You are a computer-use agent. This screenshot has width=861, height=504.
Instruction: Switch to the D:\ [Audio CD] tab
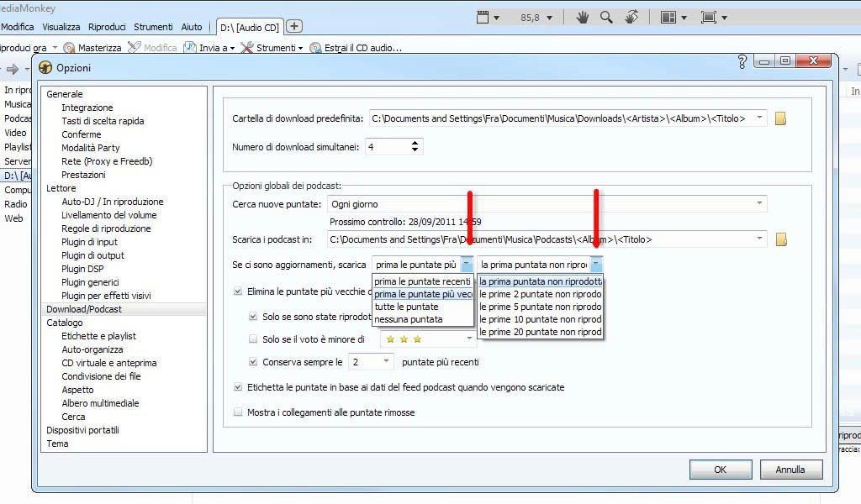(x=249, y=28)
